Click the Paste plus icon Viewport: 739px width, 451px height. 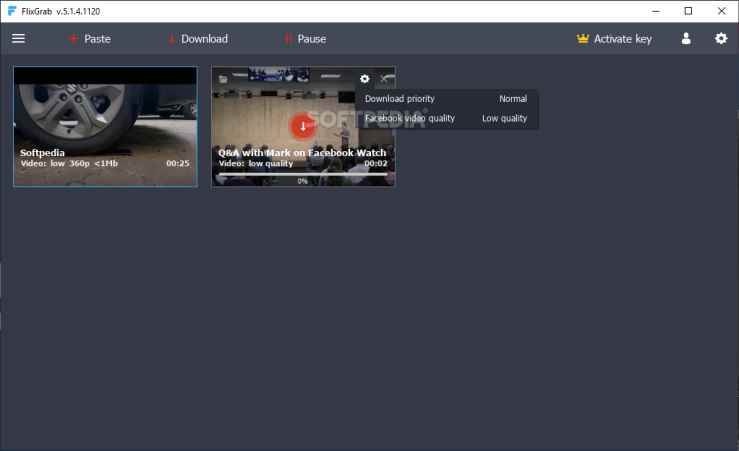(73, 39)
